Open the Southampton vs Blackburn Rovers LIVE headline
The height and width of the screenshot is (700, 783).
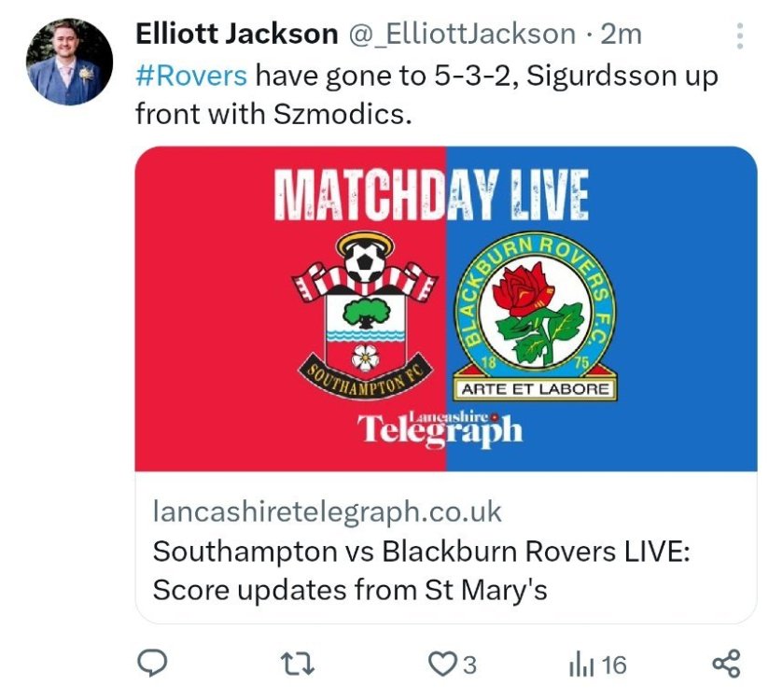pos(420,569)
